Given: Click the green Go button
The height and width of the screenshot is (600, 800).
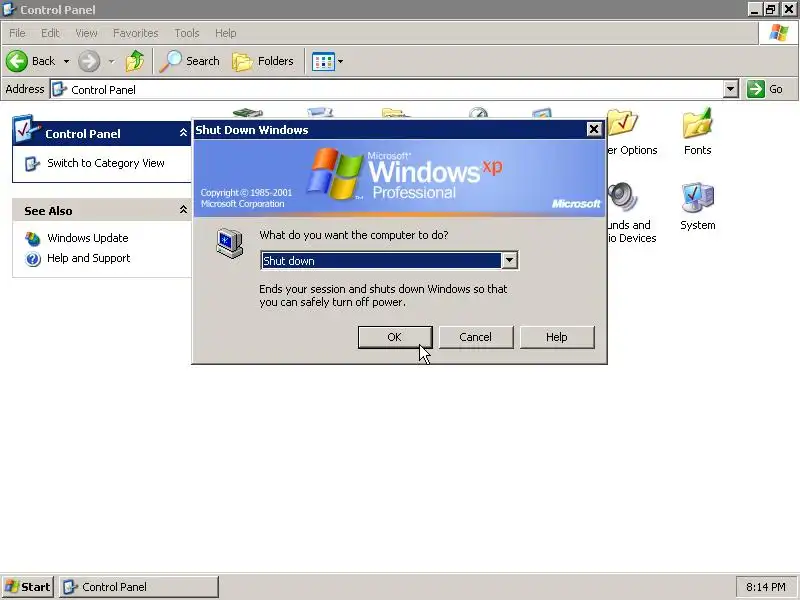Looking at the screenshot, I should pyautogui.click(x=765, y=89).
